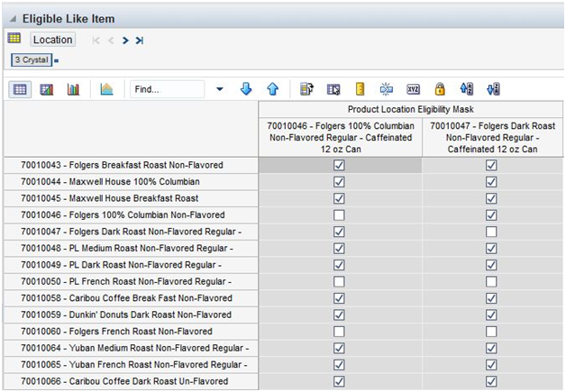Screen dimensions: 566x392
Task: Select row 70010047 - Folgers Dark Roast
Action: pos(131,232)
